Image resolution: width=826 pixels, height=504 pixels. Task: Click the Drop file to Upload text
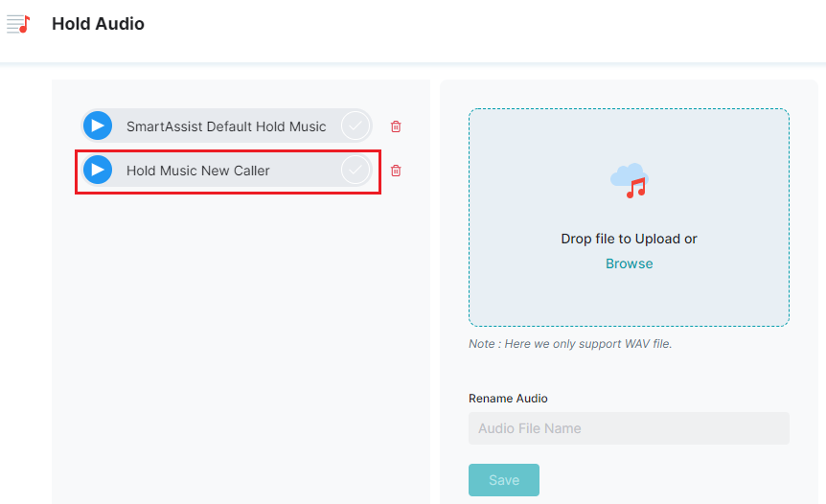tap(629, 239)
